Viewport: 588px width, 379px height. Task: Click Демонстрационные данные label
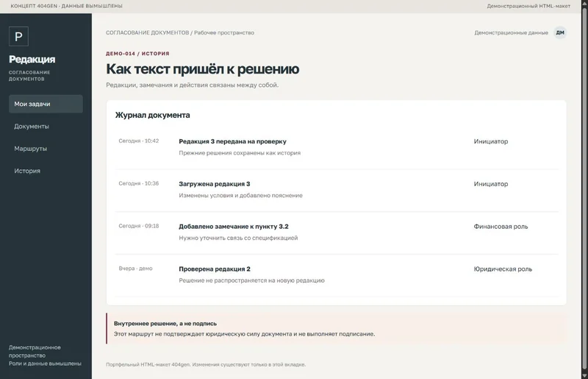511,32
